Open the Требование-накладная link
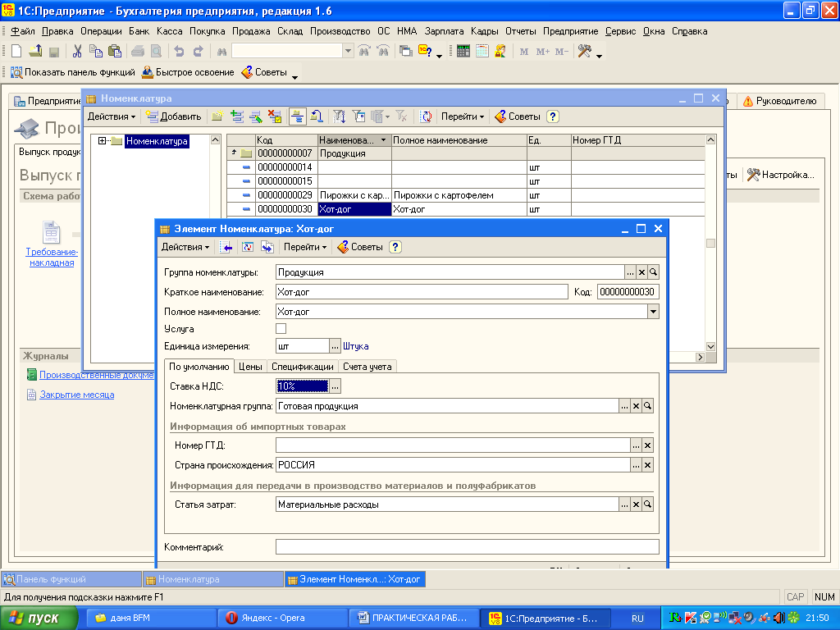This screenshot has height=630, width=840. click(x=52, y=257)
